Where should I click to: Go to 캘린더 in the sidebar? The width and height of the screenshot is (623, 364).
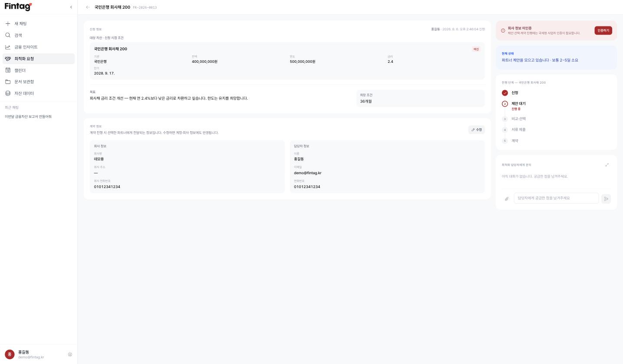[39, 70]
